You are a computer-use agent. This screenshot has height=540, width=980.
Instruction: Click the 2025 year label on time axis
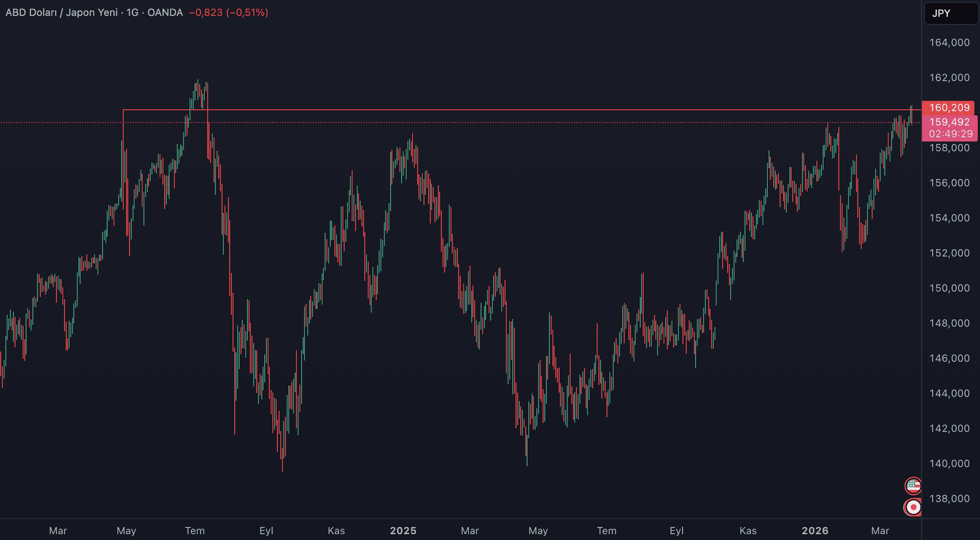[x=403, y=531]
